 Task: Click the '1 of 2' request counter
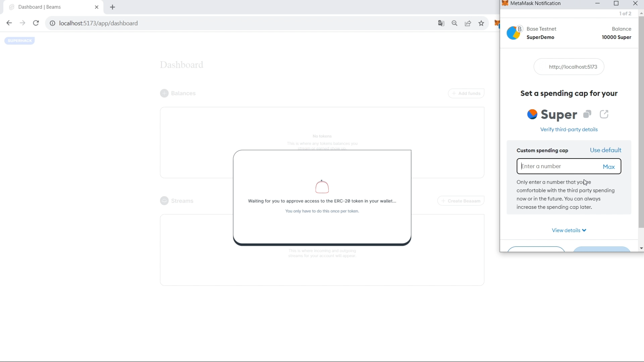[625, 13]
